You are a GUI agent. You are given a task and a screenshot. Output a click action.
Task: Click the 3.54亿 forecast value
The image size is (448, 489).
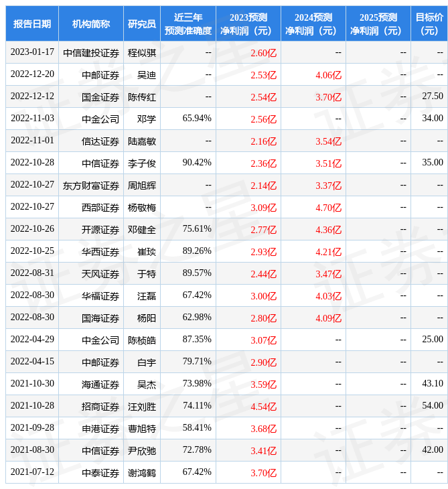pos(328,141)
